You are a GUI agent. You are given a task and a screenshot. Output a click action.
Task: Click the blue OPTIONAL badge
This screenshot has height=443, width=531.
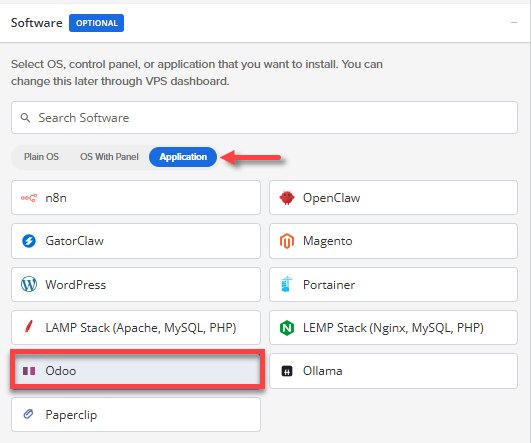(x=97, y=23)
